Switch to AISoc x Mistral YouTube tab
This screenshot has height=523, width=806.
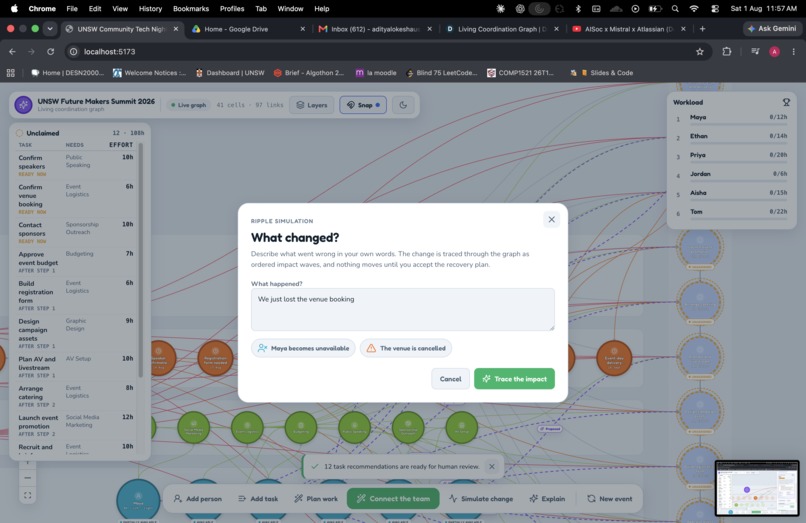tap(629, 29)
